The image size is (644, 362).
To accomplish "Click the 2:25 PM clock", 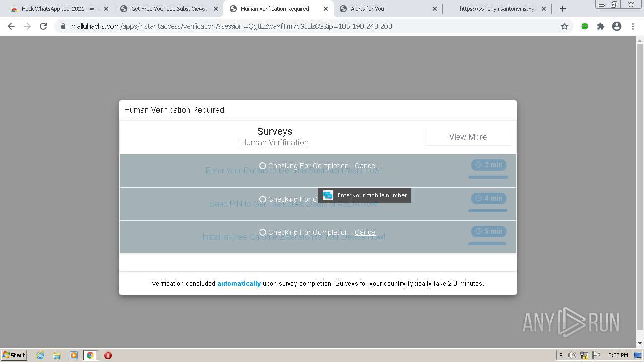I will pyautogui.click(x=618, y=355).
